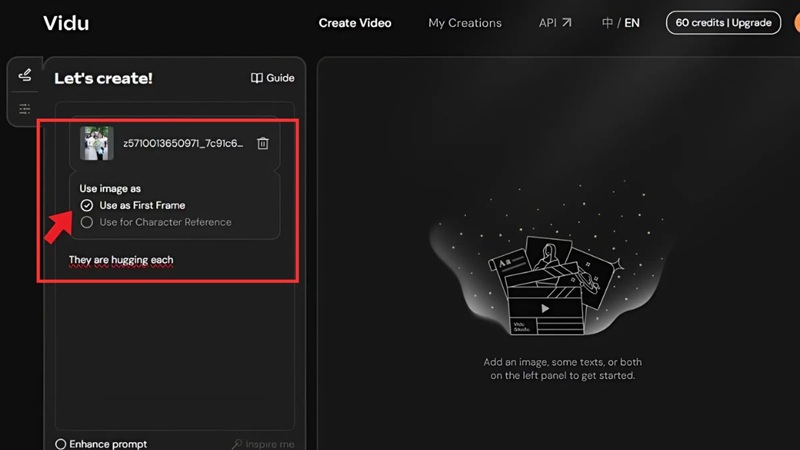Open the create tool in left sidebar
Image resolution: width=800 pixels, height=450 pixels.
(25, 76)
